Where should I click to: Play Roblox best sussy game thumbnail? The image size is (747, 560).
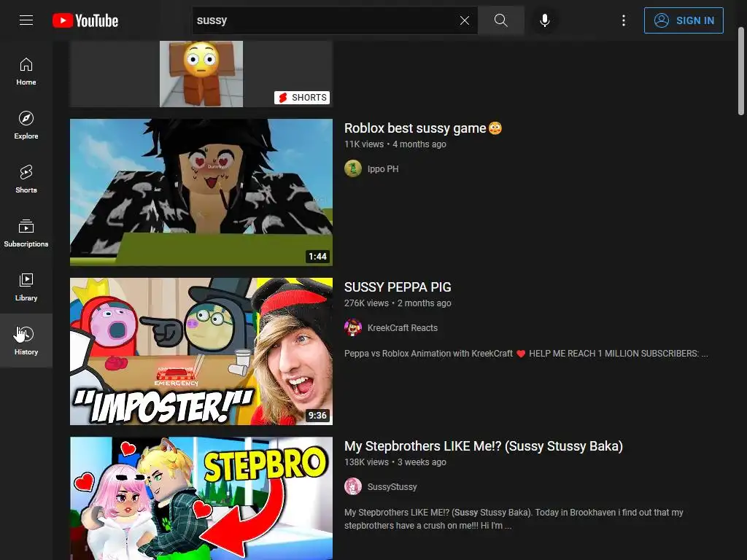[201, 192]
